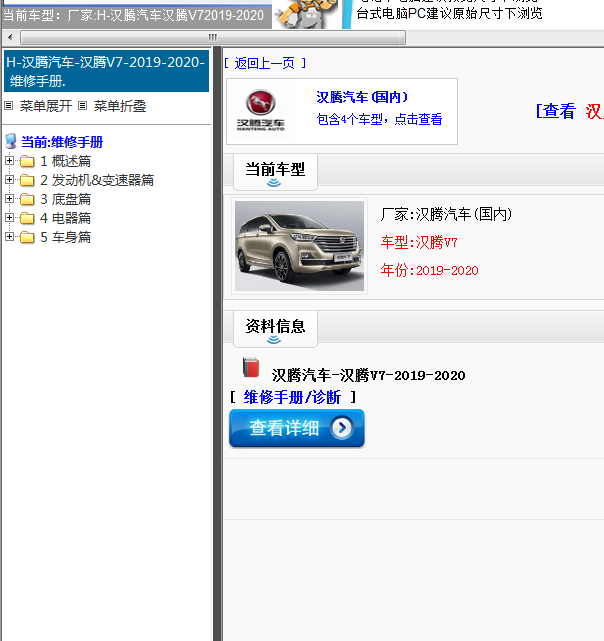Viewport: 604px width, 641px height.
Task: Select the 1 概述篇 label
Action: [x=65, y=161]
